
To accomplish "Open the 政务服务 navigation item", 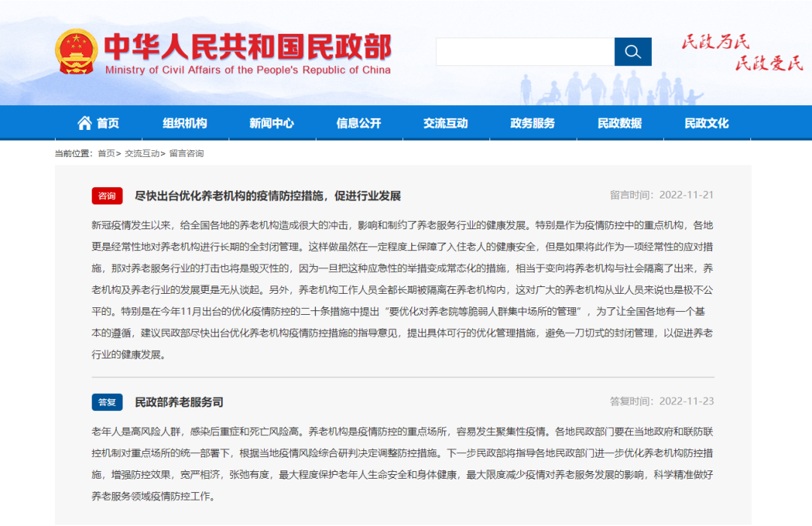I will [532, 123].
